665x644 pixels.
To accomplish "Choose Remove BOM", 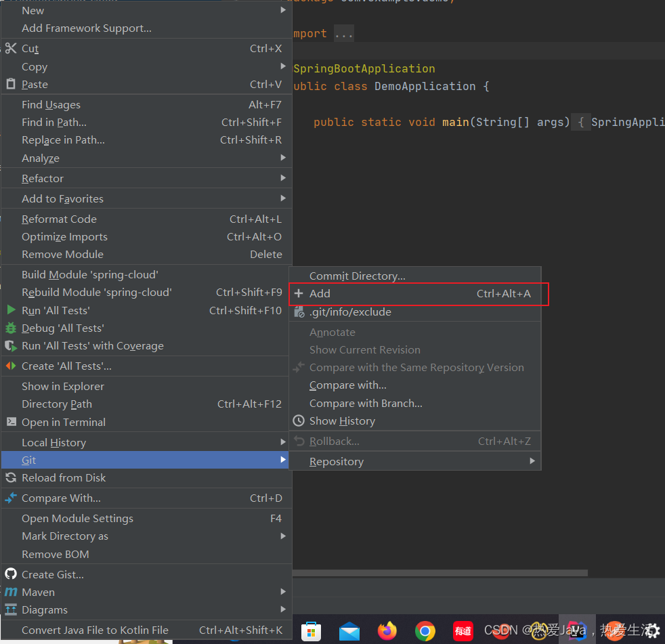I will (146, 554).
